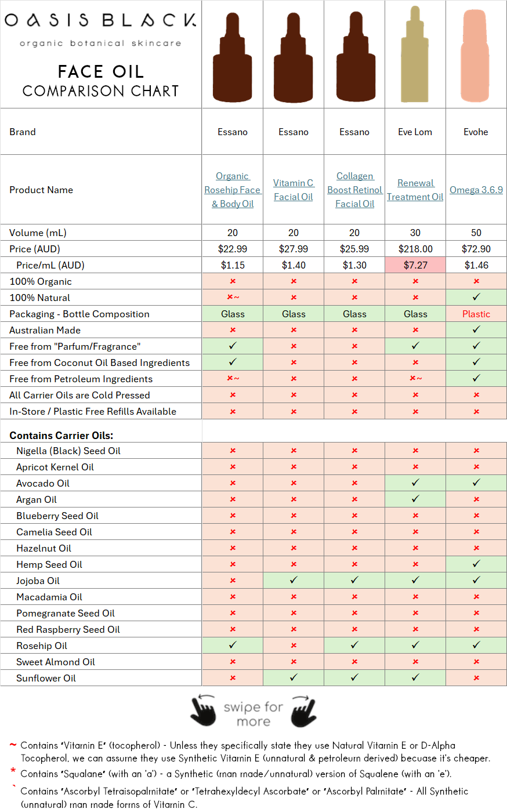Click the Eve Lom brand cell
The image size is (507, 812).
coord(415,132)
